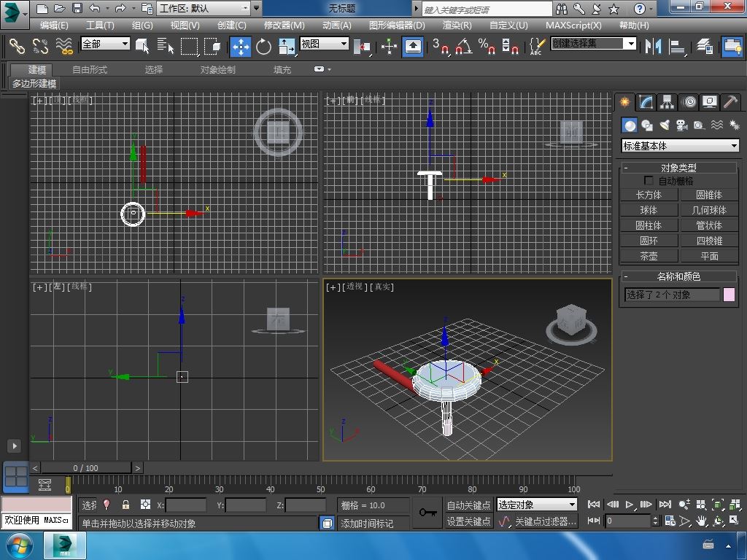This screenshot has width=747, height=560.
Task: Toggle Window/Crossing selection mode
Action: point(212,46)
